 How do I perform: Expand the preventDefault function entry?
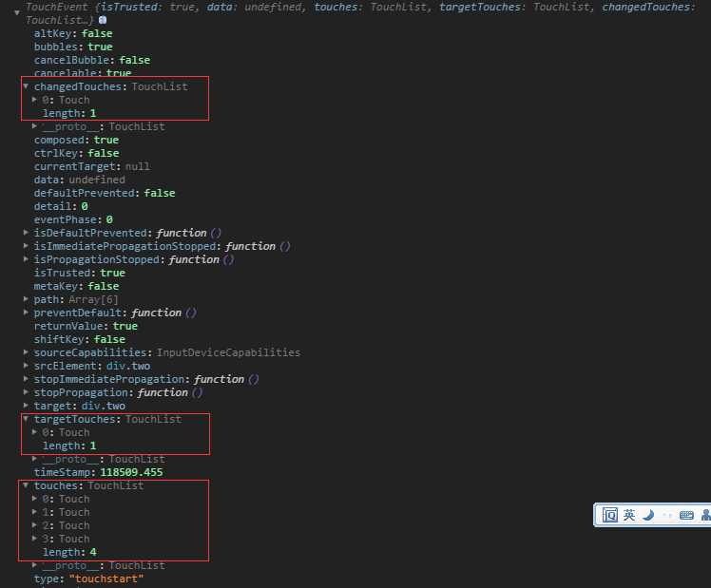26,313
